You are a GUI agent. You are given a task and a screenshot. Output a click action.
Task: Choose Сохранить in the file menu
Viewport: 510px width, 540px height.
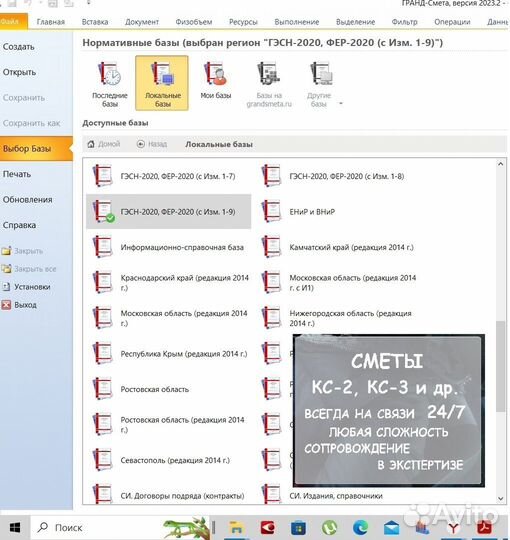(36, 97)
